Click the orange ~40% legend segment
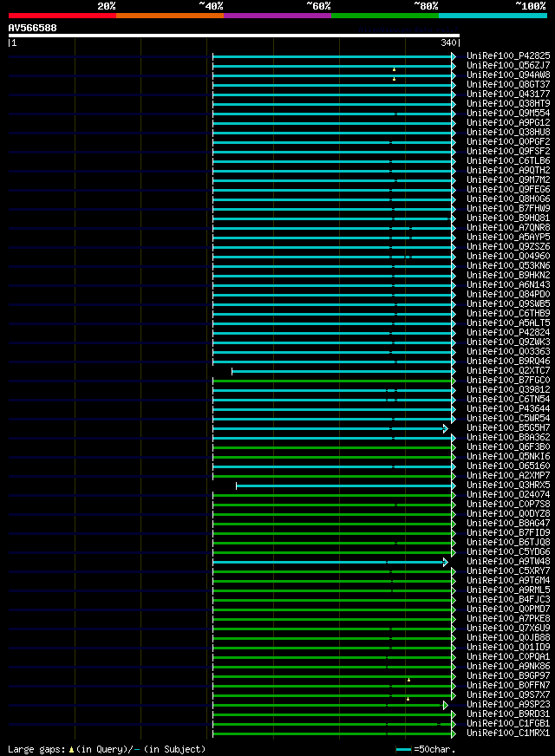The image size is (555, 756). (x=170, y=16)
